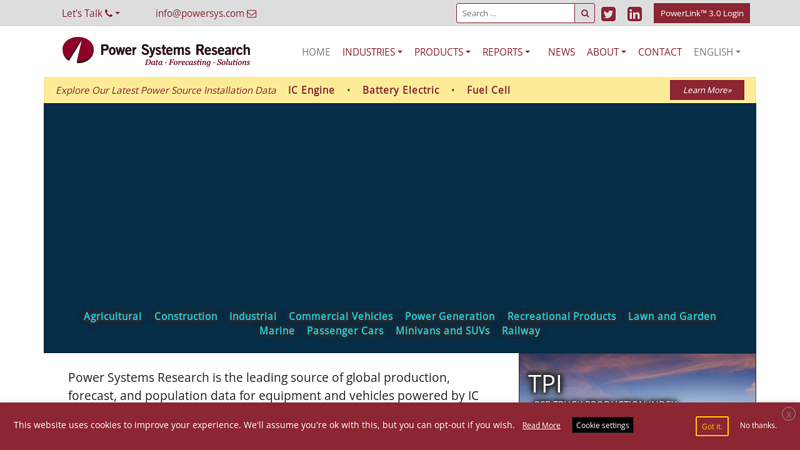800x450 pixels.
Task: Open Power Generation segment
Action: (449, 316)
